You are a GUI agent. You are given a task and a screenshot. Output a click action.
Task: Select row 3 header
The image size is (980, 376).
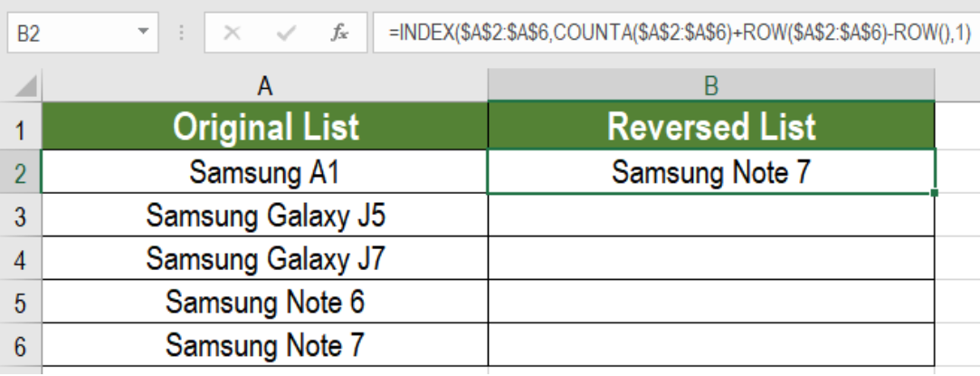21,215
